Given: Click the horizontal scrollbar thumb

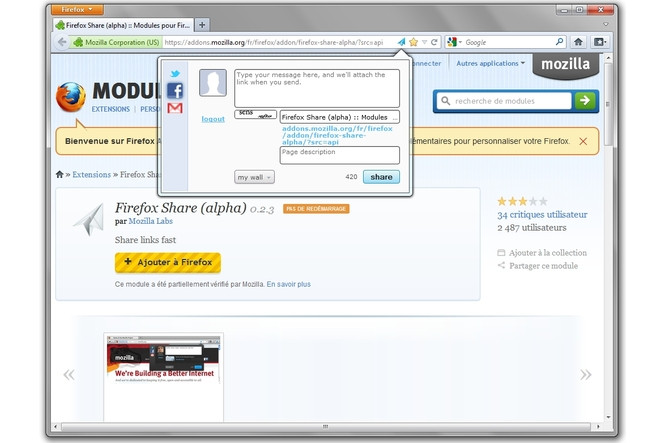Looking at the screenshot, I should [325, 426].
